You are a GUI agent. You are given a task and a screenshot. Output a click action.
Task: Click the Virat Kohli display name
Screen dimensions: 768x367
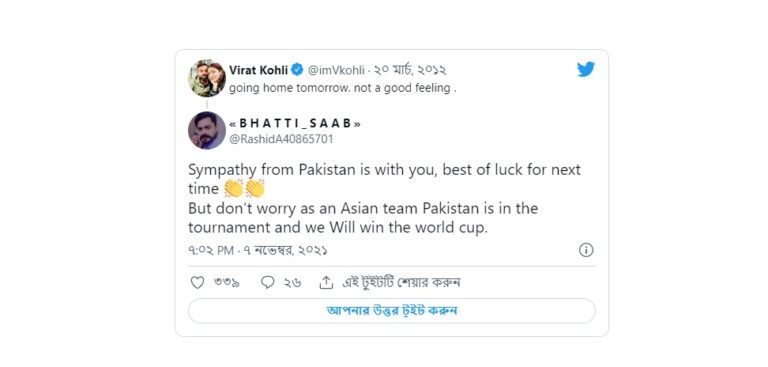[x=258, y=70]
